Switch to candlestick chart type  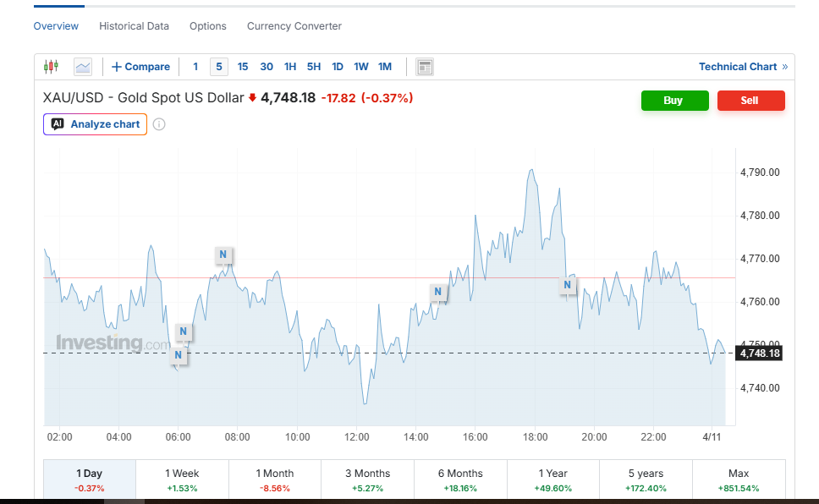52,67
